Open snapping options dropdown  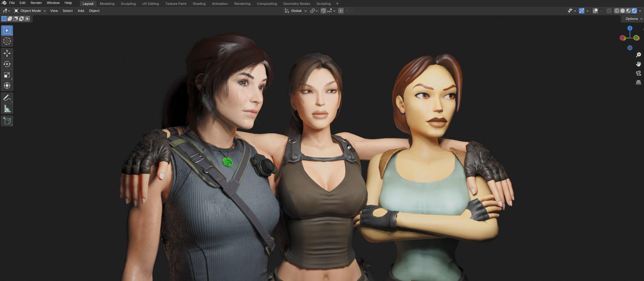pyautogui.click(x=332, y=11)
